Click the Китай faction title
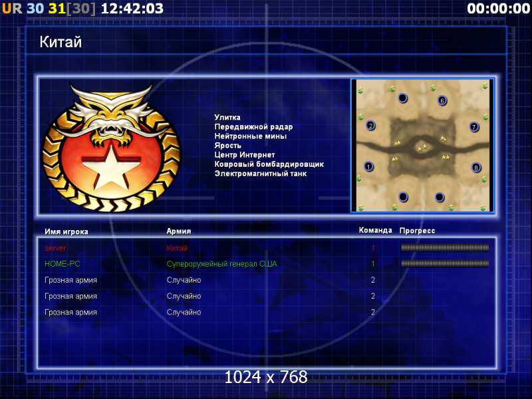This screenshot has height=399, width=532. click(61, 42)
